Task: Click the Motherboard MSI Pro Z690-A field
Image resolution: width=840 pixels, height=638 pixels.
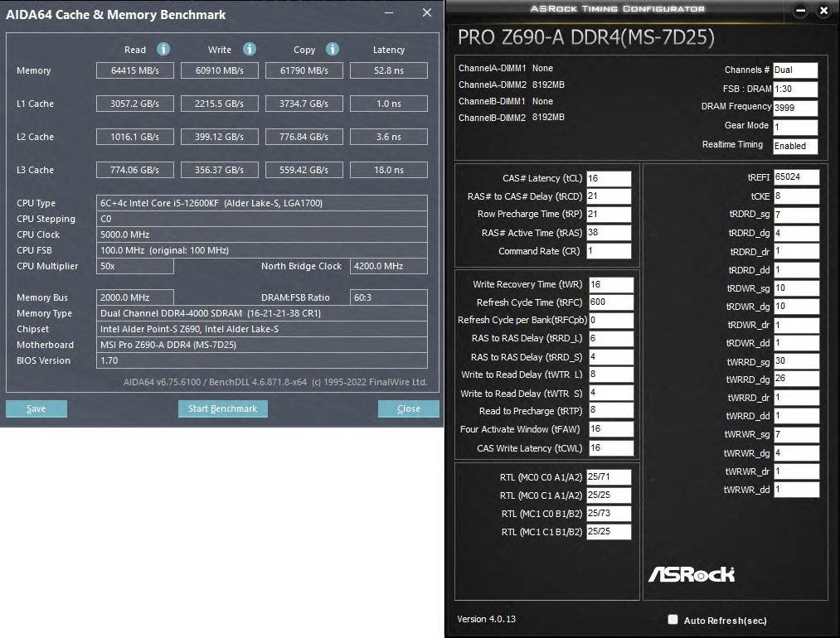Action: click(x=262, y=345)
